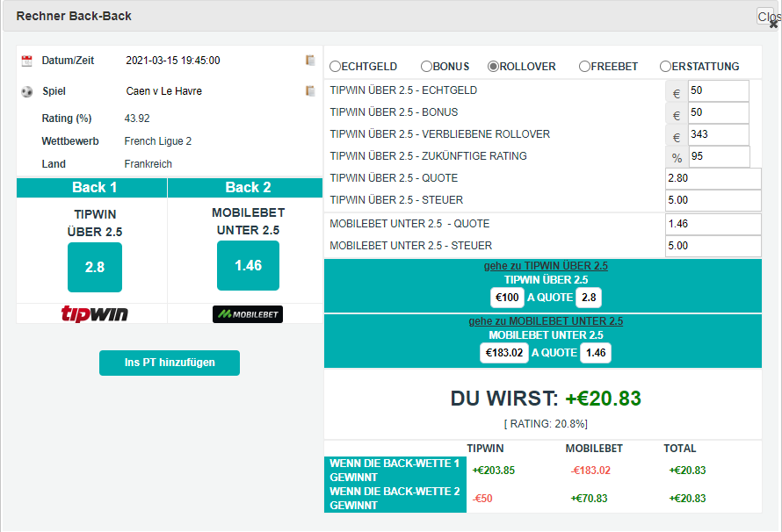Copy the Datum/Zeit value with clipboard icon
The width and height of the screenshot is (782, 532).
coord(310,61)
